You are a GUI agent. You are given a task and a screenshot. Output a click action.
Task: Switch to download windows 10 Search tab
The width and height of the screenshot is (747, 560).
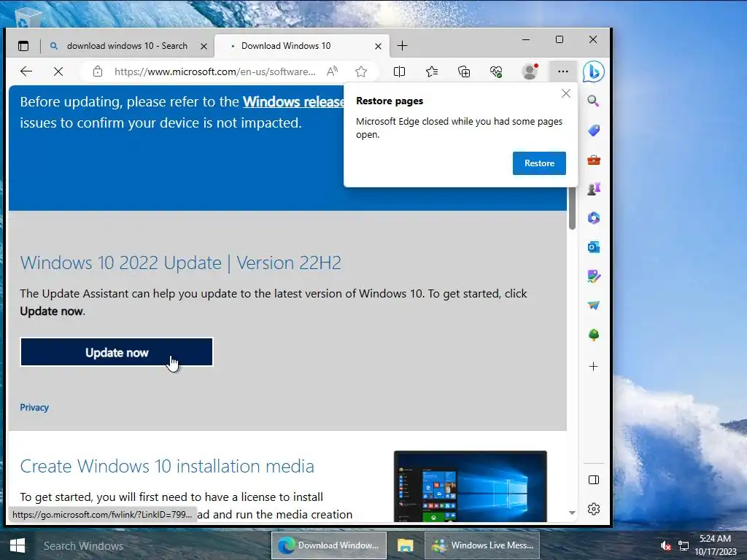click(127, 46)
